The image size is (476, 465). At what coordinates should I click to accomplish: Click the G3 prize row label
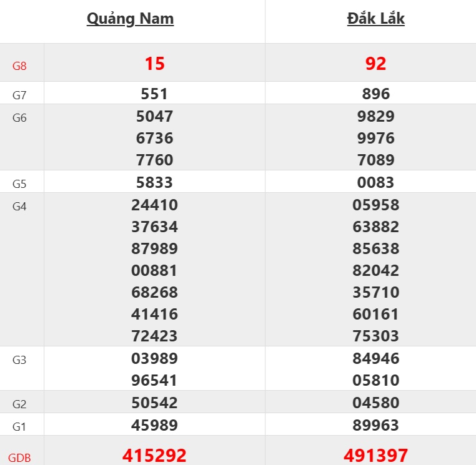point(19,360)
